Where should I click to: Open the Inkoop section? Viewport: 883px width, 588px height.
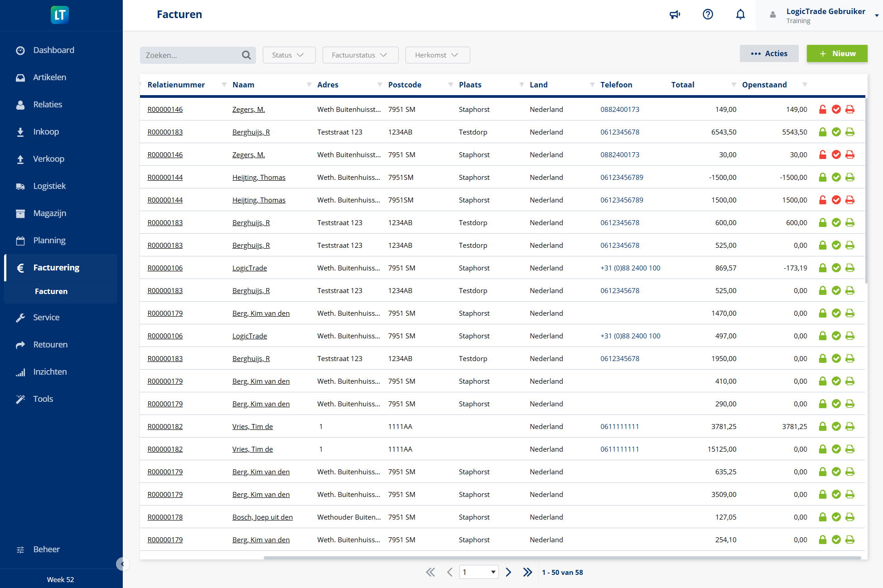[46, 131]
